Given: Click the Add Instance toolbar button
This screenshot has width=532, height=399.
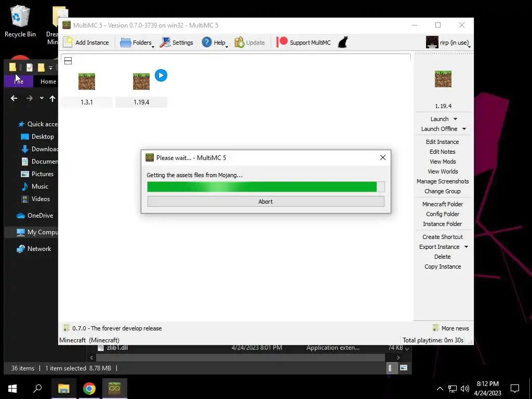Looking at the screenshot, I should 86,43.
